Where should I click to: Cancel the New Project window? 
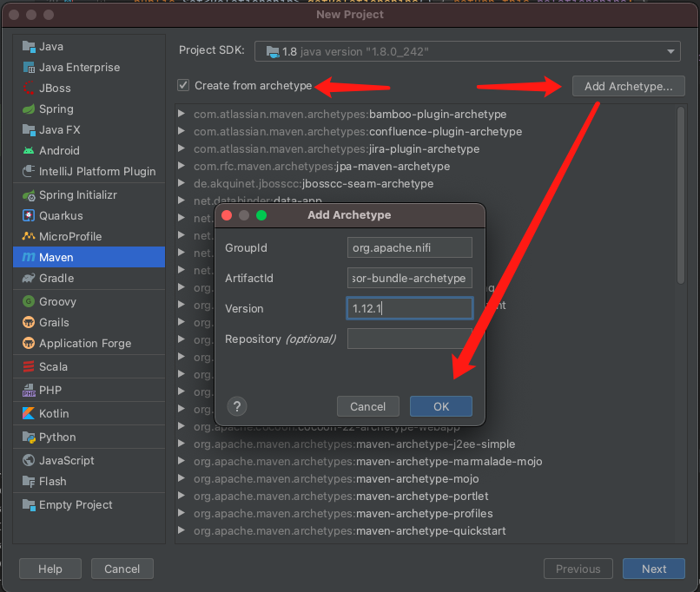[122, 569]
